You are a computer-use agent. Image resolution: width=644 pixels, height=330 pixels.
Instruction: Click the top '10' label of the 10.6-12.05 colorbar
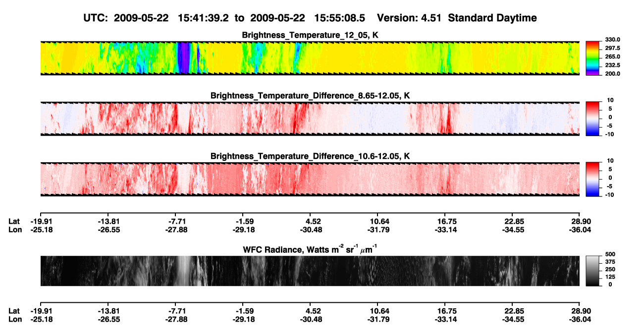610,161
